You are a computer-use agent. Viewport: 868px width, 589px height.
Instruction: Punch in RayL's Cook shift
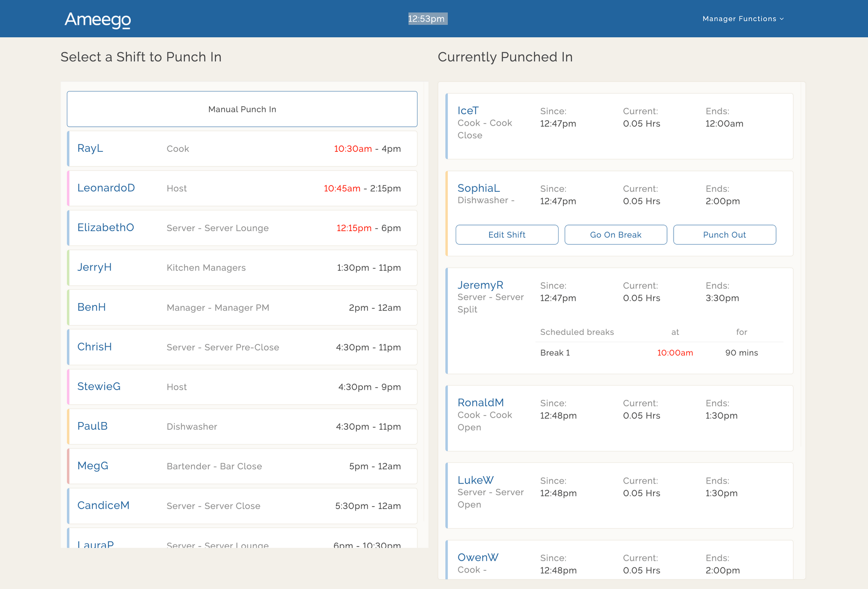tap(242, 148)
